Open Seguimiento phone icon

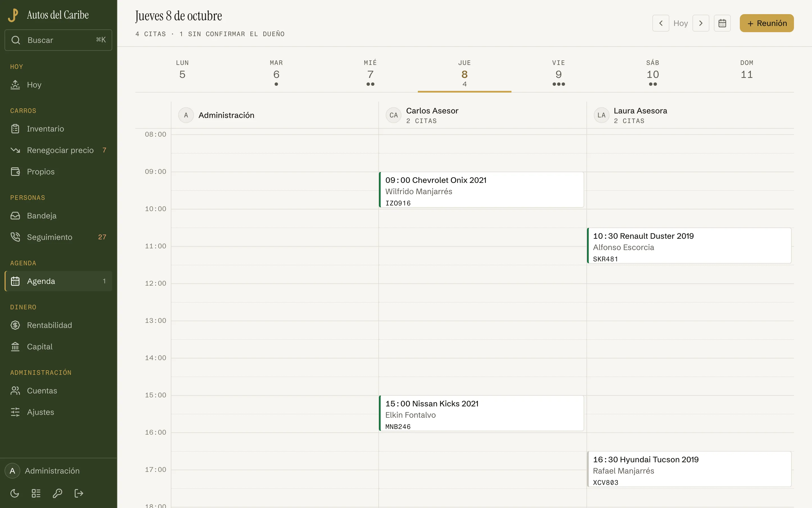[x=15, y=237]
